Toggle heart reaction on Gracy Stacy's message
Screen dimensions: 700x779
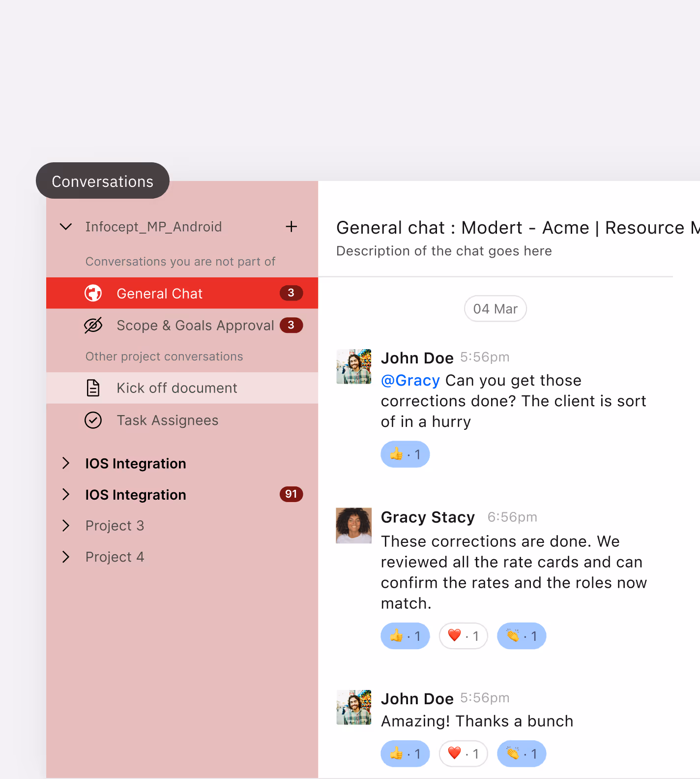coord(463,636)
